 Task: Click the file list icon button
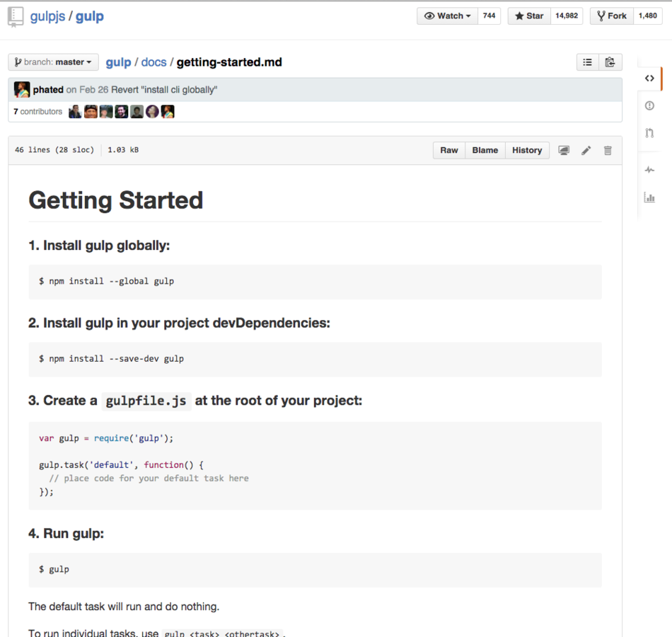point(588,62)
